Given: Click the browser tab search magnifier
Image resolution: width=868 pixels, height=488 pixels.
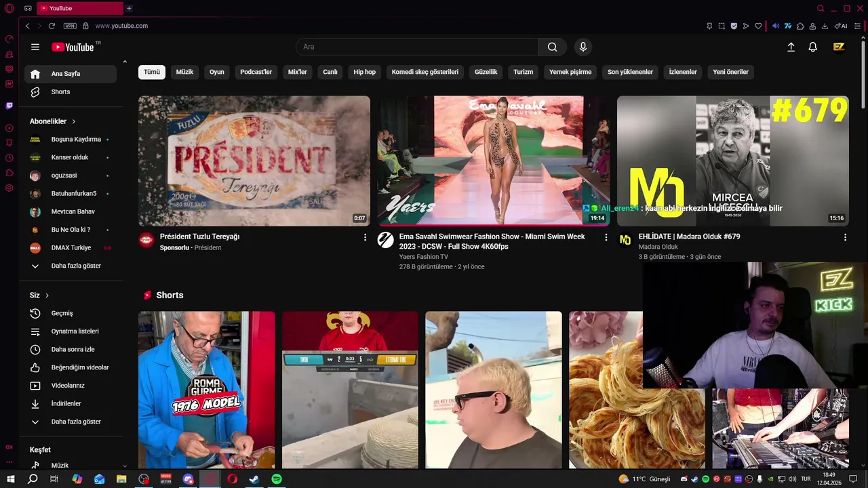Looking at the screenshot, I should click(821, 9).
